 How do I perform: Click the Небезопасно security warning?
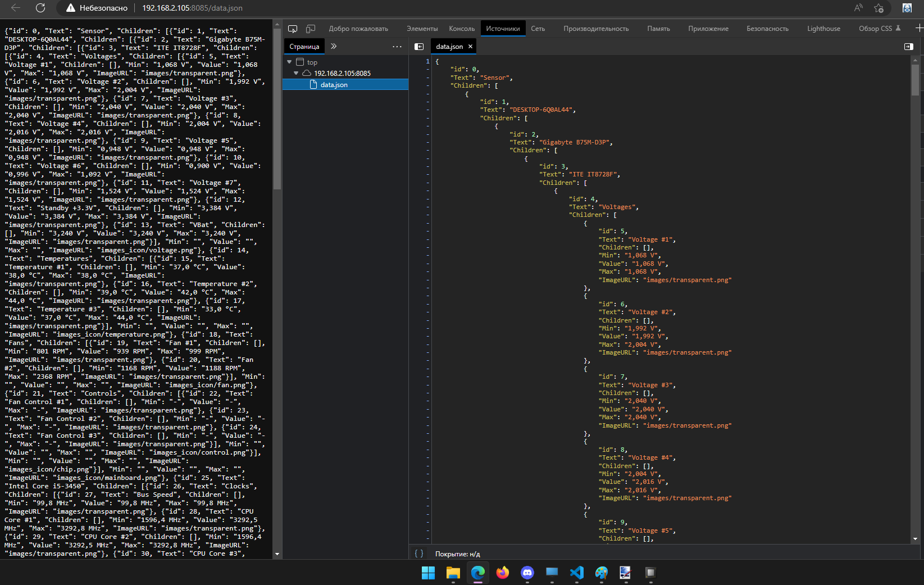97,8
